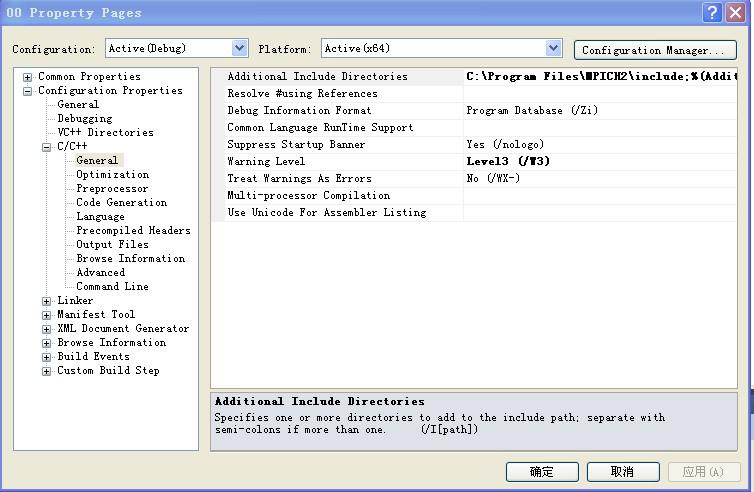Screen dimensions: 754x492
Task: Expand Common Properties node
Action: click(28, 77)
